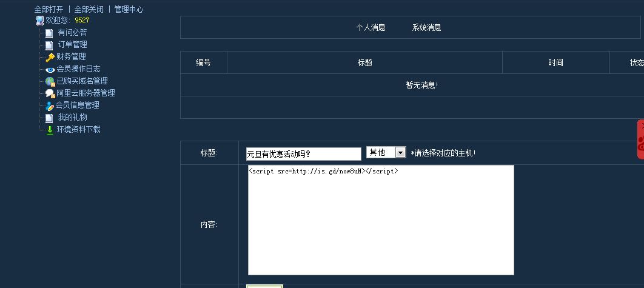Image resolution: width=644 pixels, height=288 pixels.
Task: Switch to 个人消息 tab
Action: [371, 27]
